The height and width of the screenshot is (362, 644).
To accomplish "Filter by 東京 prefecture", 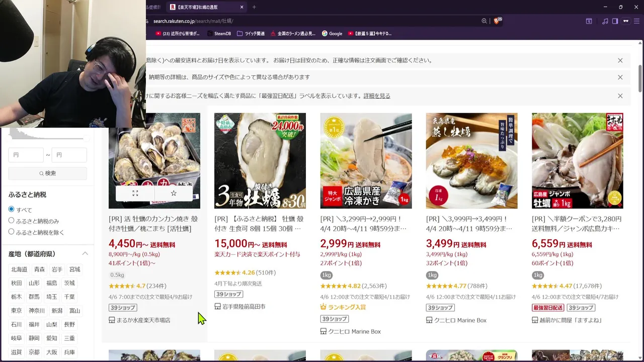I will point(17,311).
